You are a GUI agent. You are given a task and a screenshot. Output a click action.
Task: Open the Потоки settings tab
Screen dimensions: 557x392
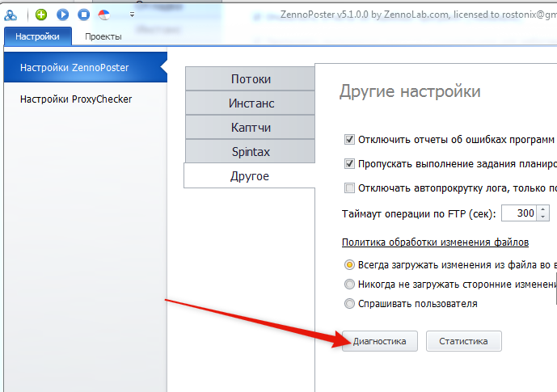point(250,79)
